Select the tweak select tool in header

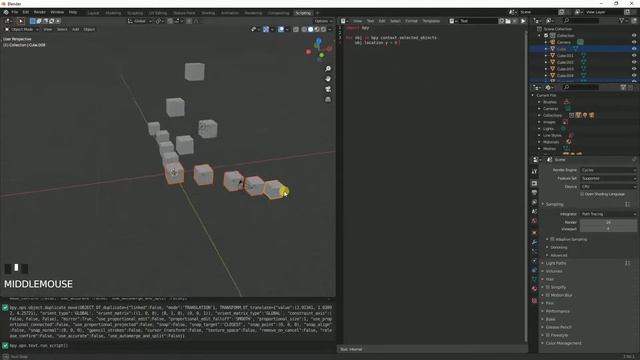click(x=20, y=21)
